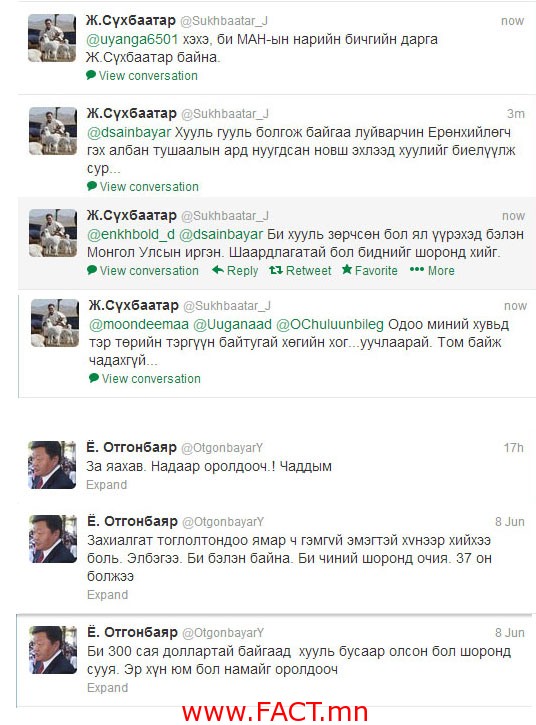
Task: Click the @OtgonbayarY handle on the 17h tweet
Action: click(x=222, y=448)
